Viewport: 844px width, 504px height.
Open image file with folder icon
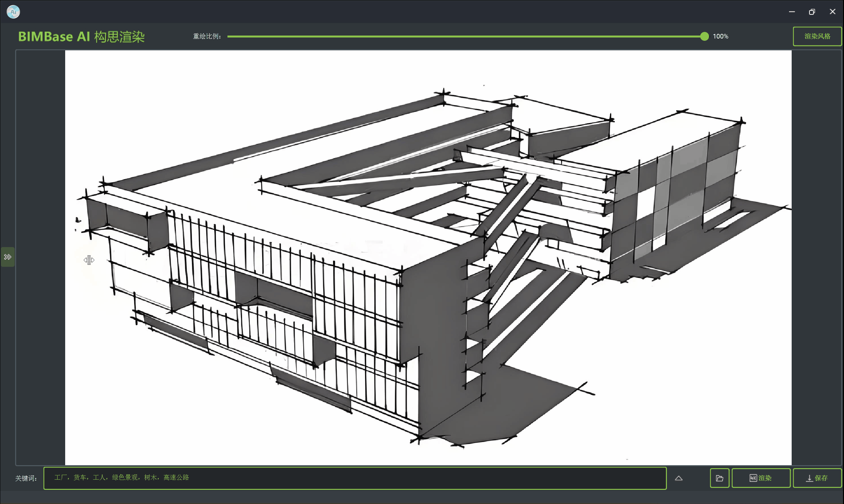pos(719,478)
